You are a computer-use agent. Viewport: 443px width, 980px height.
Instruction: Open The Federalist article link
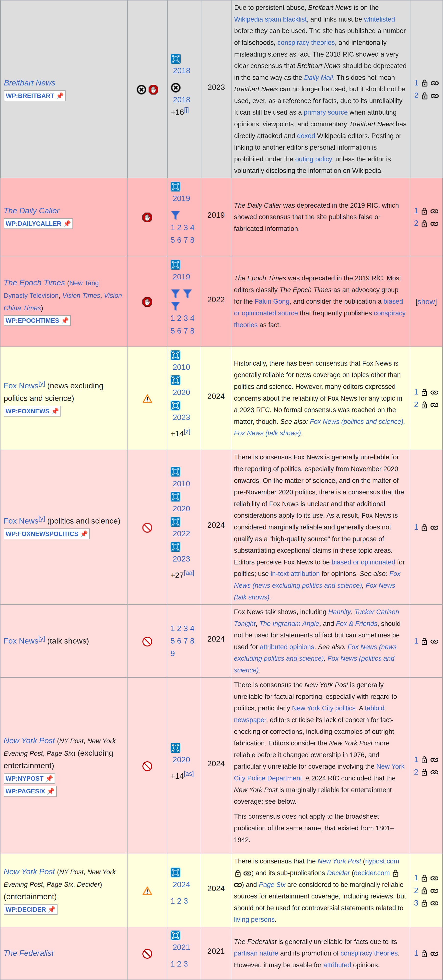29,953
